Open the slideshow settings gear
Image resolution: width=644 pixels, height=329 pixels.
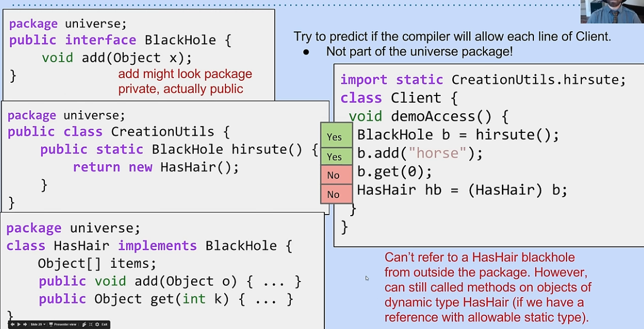click(97, 324)
